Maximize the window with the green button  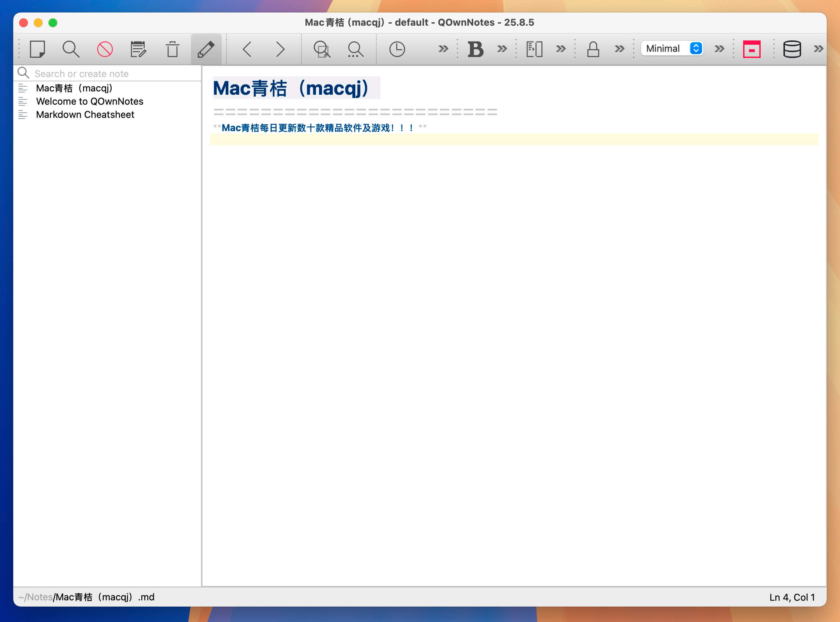point(53,23)
